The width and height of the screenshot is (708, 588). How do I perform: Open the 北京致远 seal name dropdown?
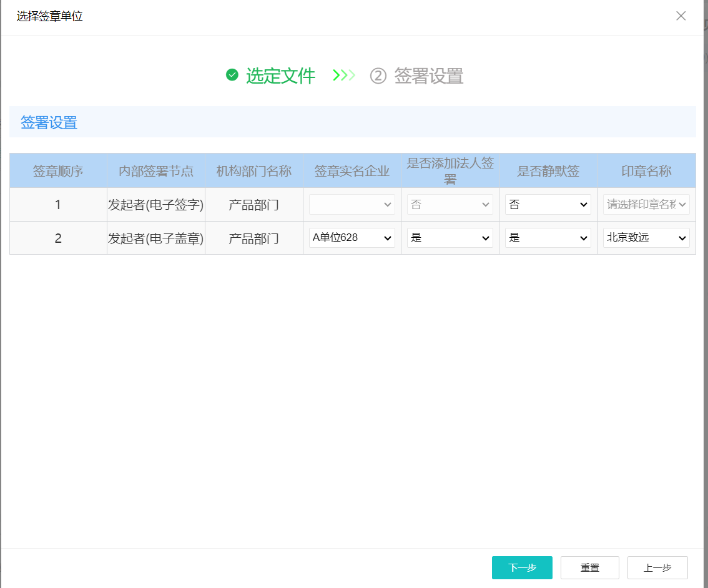point(646,238)
